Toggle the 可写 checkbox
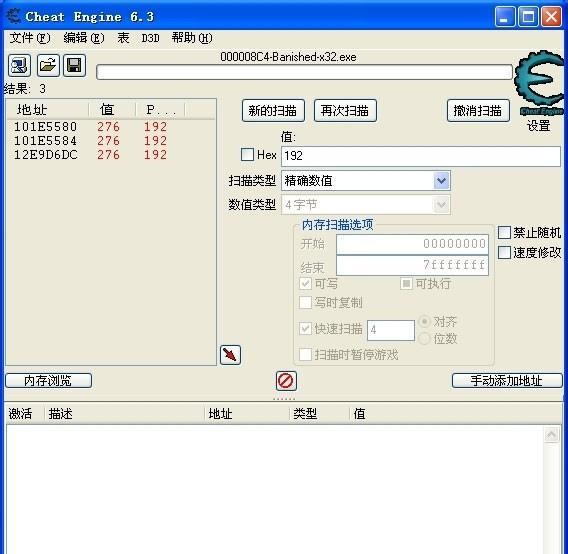568x554 pixels. pos(305,283)
